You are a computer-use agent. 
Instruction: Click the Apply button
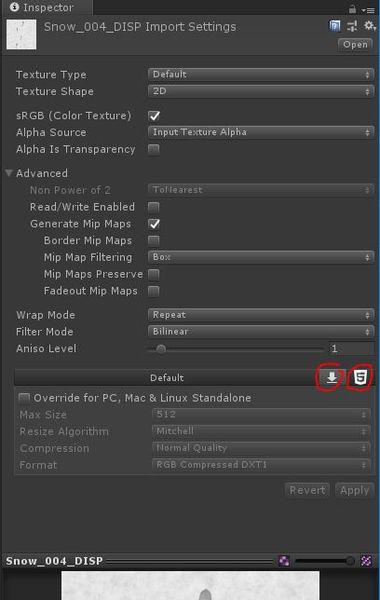click(x=354, y=490)
